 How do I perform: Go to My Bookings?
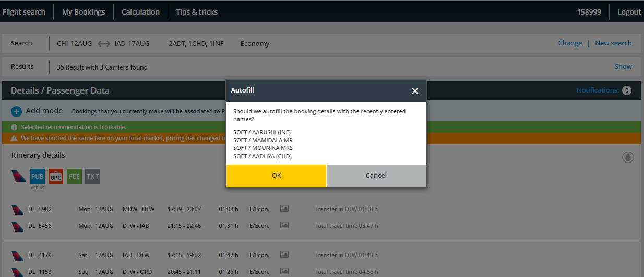point(84,12)
